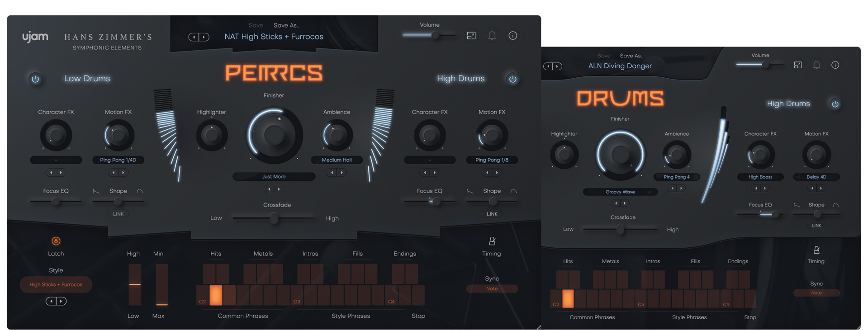
Task: Click the Low Drums Motion FX knob
Action: click(x=119, y=135)
